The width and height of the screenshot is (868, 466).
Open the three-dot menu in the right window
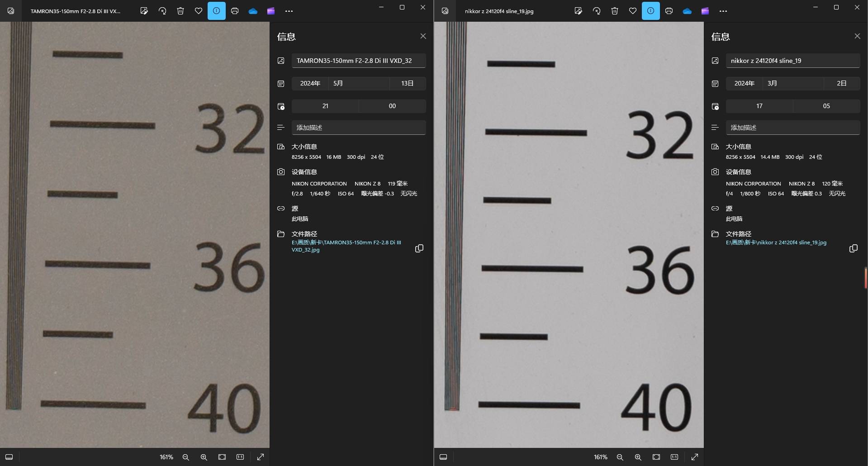(x=723, y=11)
